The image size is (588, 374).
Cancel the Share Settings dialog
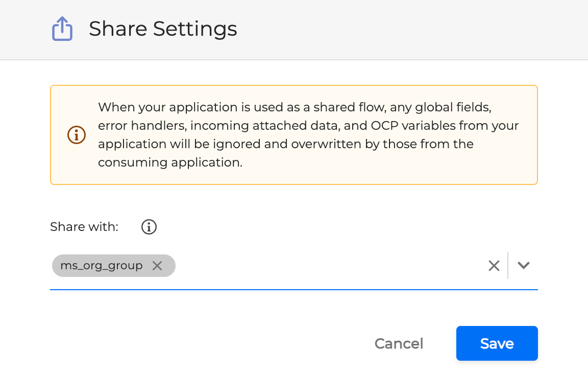coord(399,343)
